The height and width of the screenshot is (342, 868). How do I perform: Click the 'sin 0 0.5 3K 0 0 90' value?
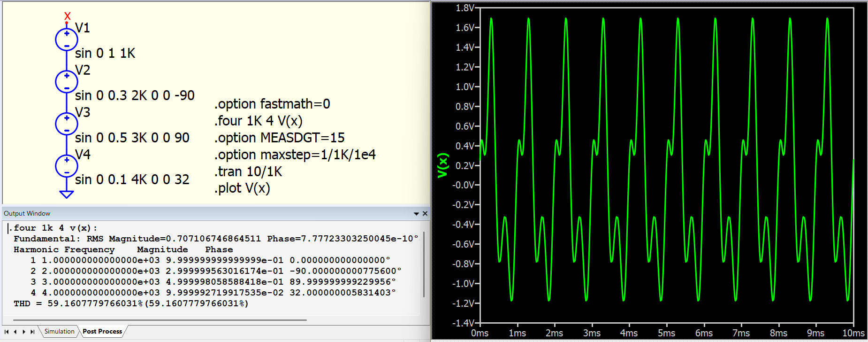[132, 138]
